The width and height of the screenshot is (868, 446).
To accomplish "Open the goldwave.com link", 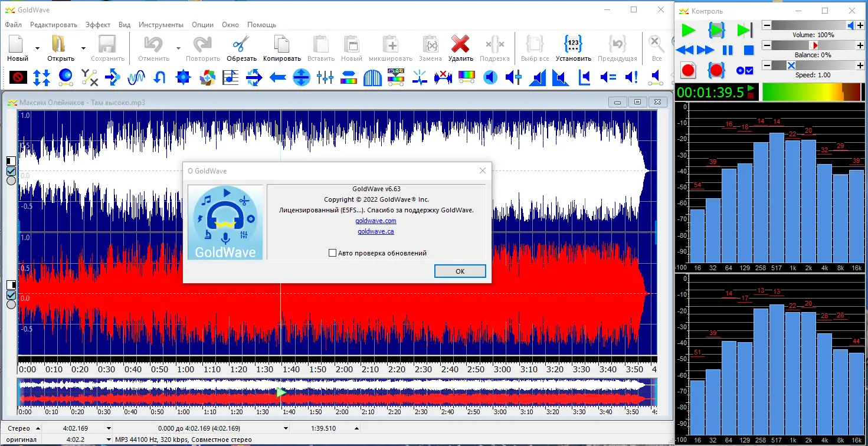I will 376,221.
